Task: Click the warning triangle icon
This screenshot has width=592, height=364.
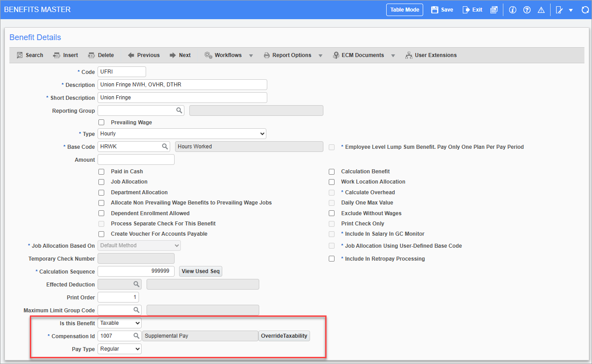Action: [x=541, y=10]
